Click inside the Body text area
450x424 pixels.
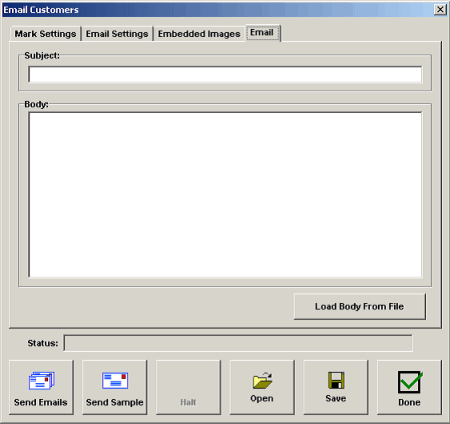(225, 195)
